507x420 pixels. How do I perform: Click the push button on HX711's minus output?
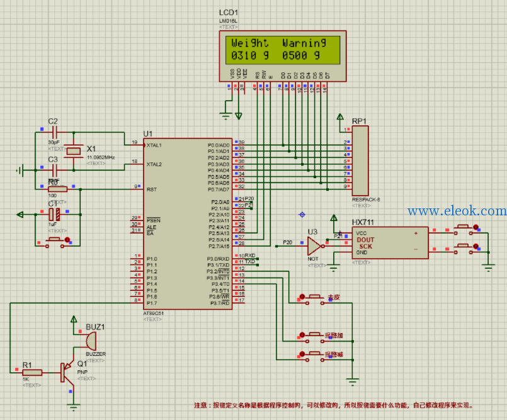click(464, 249)
